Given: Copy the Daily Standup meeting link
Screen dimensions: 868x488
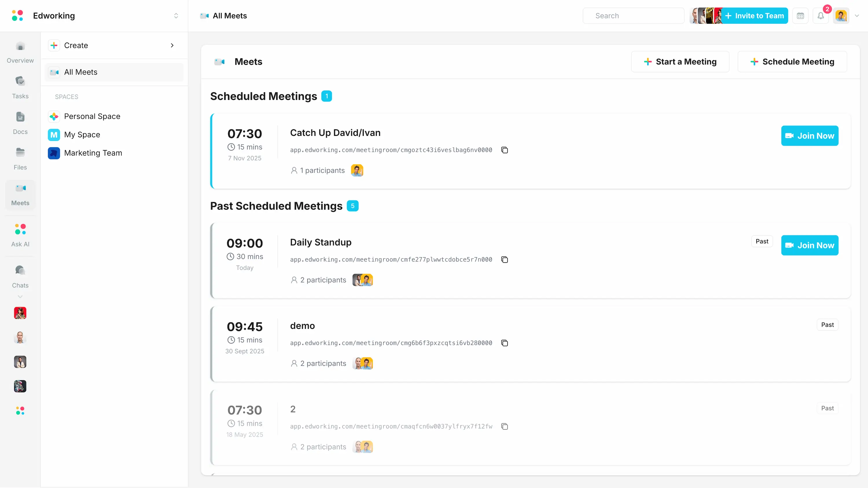Looking at the screenshot, I should (504, 260).
